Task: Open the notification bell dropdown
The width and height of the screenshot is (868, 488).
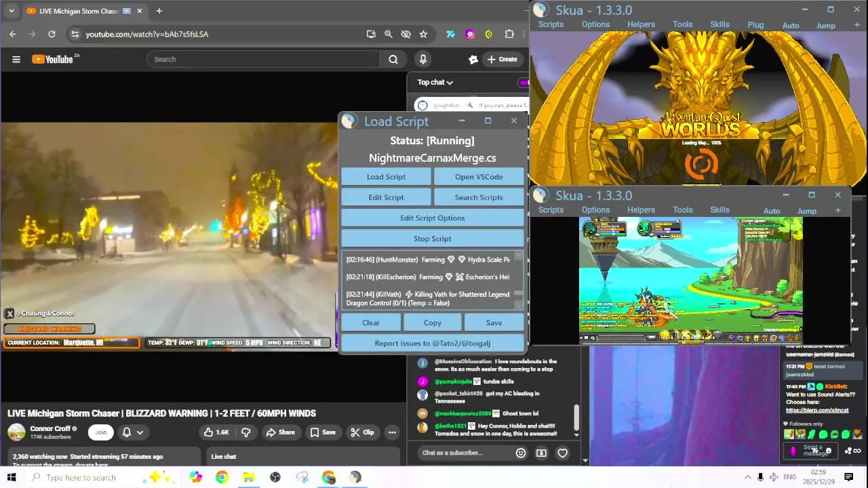Action: pos(133,432)
